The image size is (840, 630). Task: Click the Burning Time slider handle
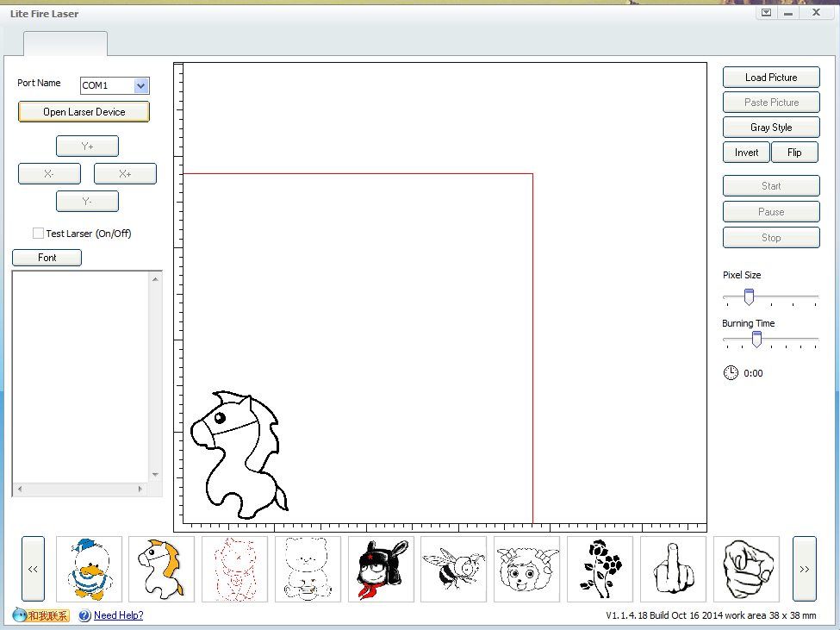pos(756,339)
